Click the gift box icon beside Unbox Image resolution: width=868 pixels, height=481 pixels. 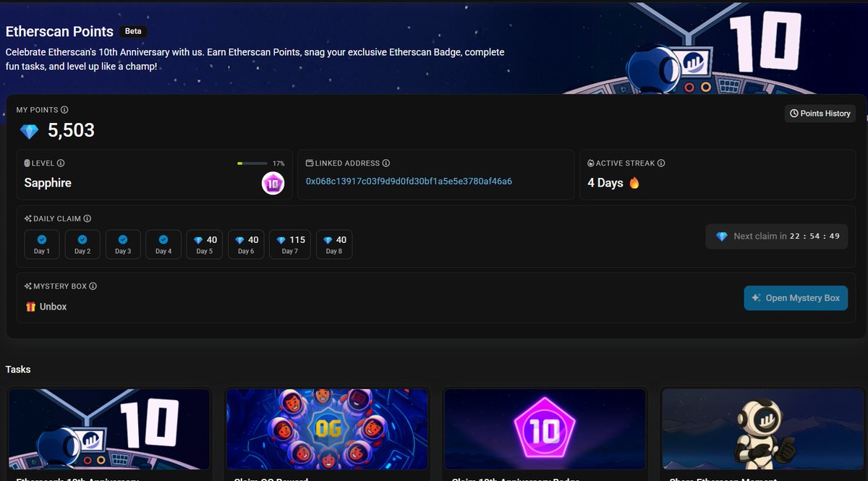(x=30, y=307)
